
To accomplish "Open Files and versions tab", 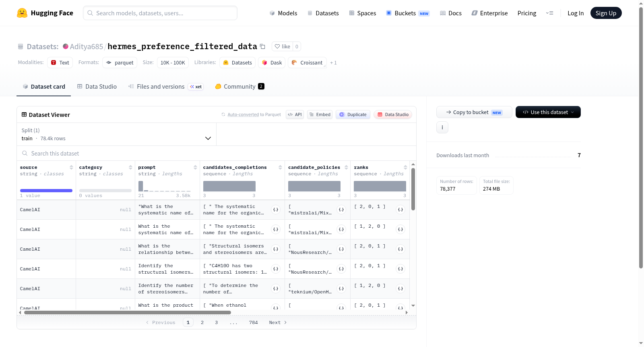I will tap(166, 86).
